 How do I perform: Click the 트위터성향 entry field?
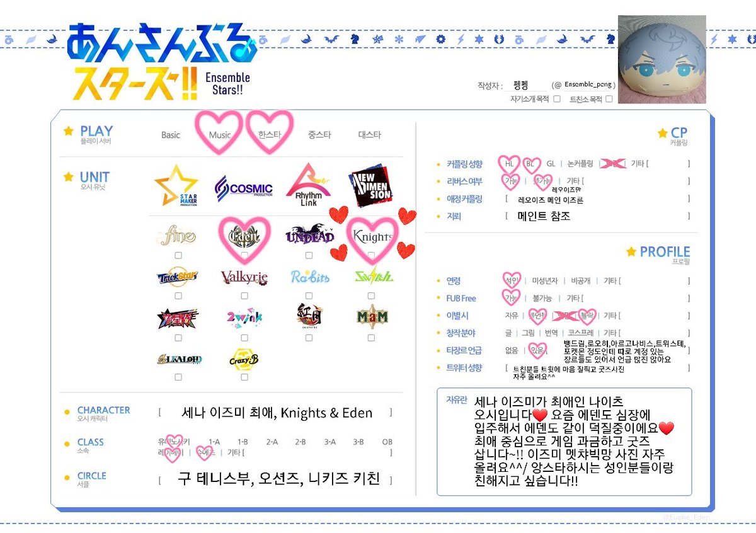click(x=597, y=373)
